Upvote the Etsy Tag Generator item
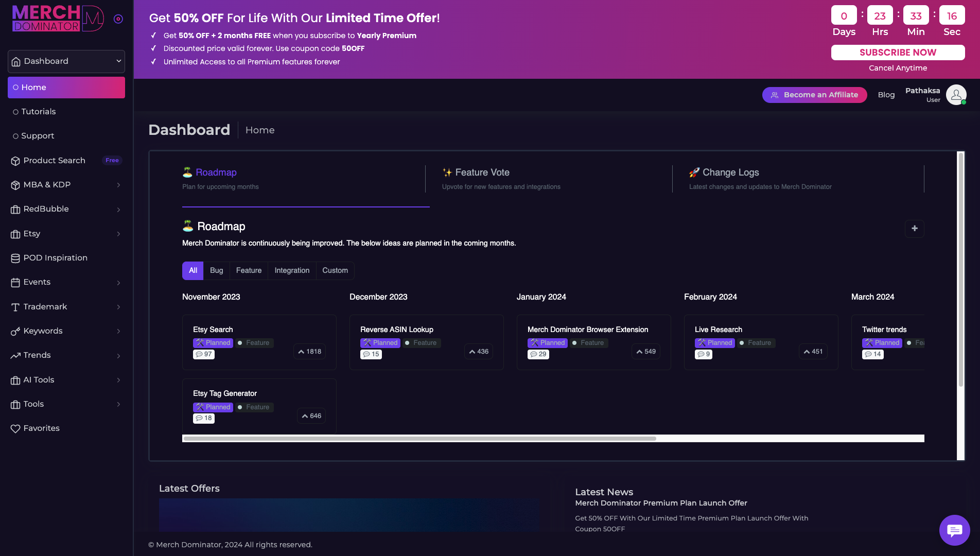The height and width of the screenshot is (556, 980). click(x=311, y=416)
